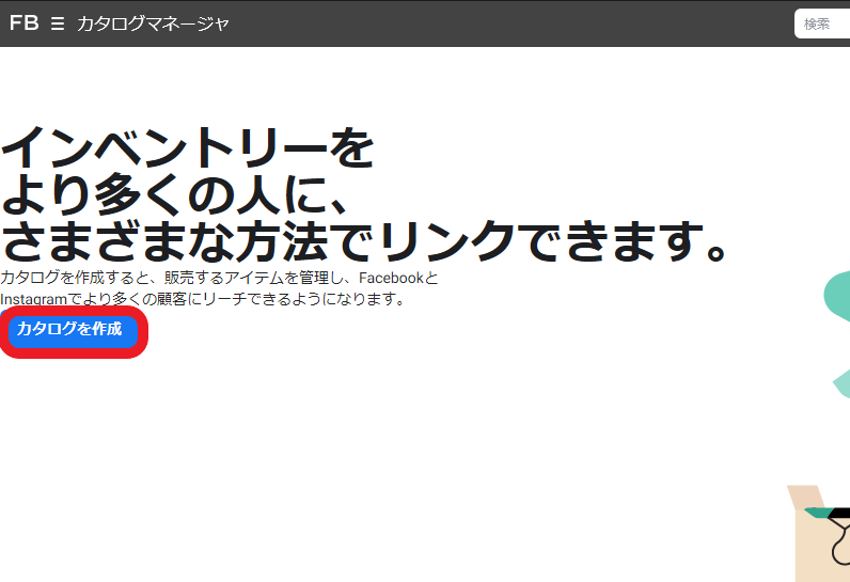This screenshot has height=582, width=850.
Task: Click the カタログを作成 button
Action: pyautogui.click(x=70, y=329)
